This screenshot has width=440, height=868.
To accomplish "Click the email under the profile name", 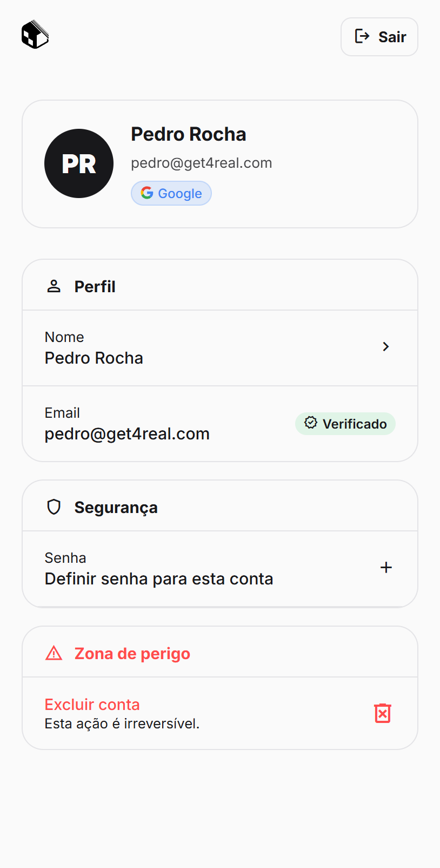I will (202, 163).
